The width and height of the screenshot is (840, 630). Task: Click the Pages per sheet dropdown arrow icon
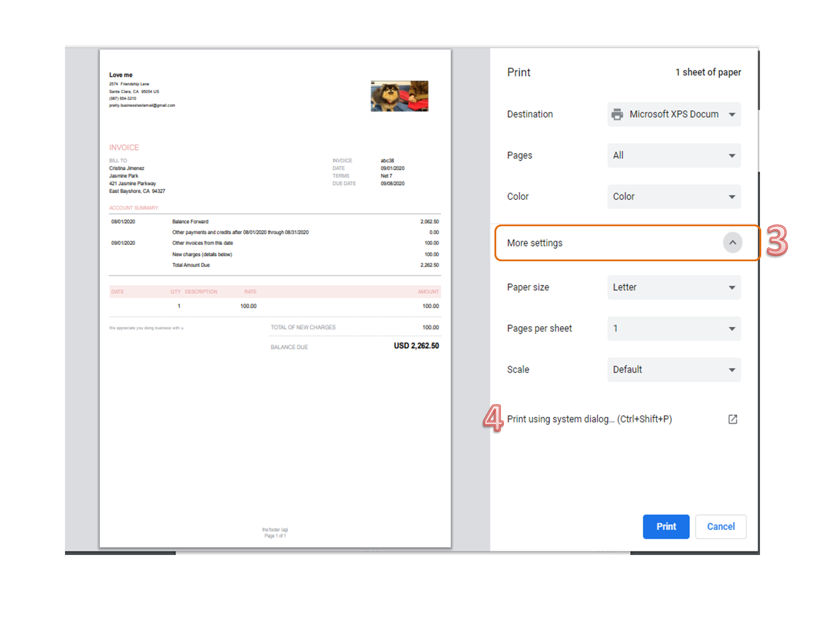tap(731, 328)
